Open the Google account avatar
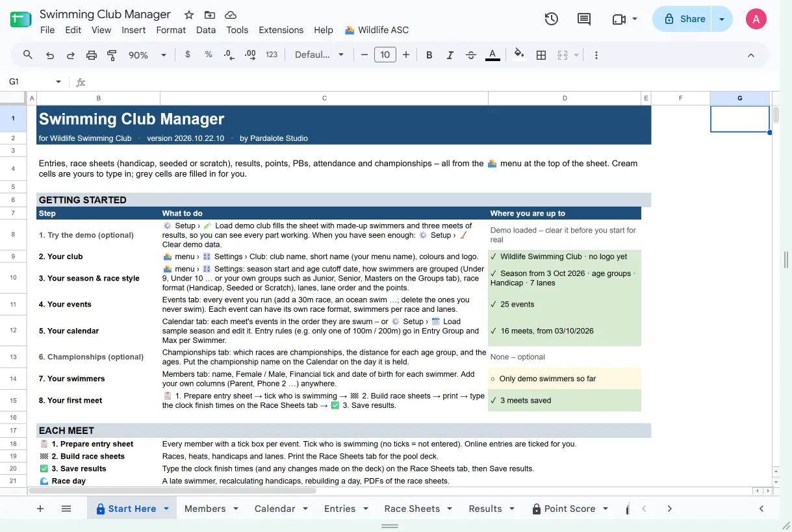Image resolution: width=792 pixels, height=532 pixels. click(x=756, y=19)
